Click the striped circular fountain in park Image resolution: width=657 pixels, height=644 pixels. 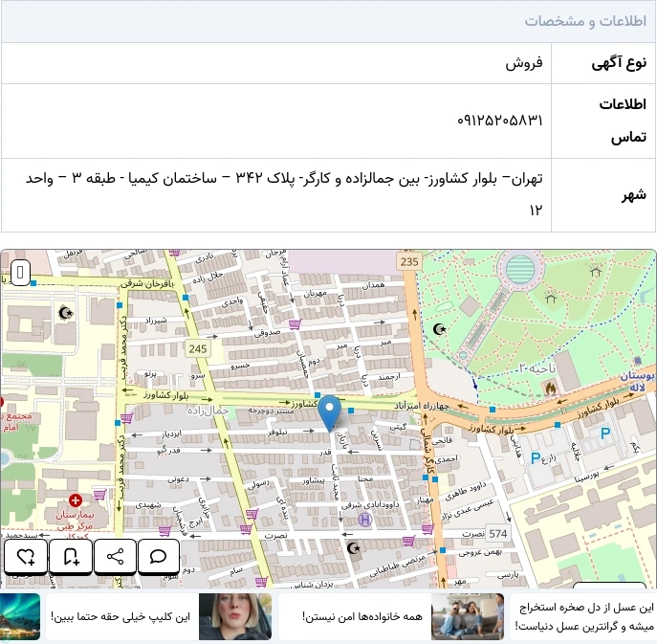point(520,270)
